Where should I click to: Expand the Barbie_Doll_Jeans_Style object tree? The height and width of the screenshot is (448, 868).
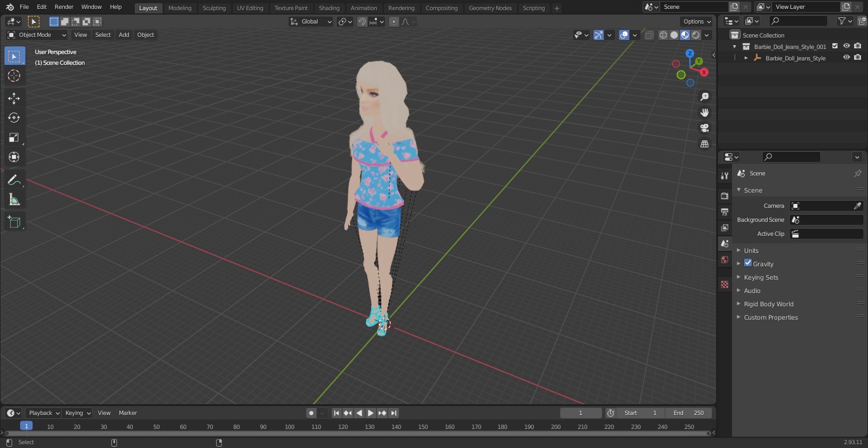(x=746, y=58)
